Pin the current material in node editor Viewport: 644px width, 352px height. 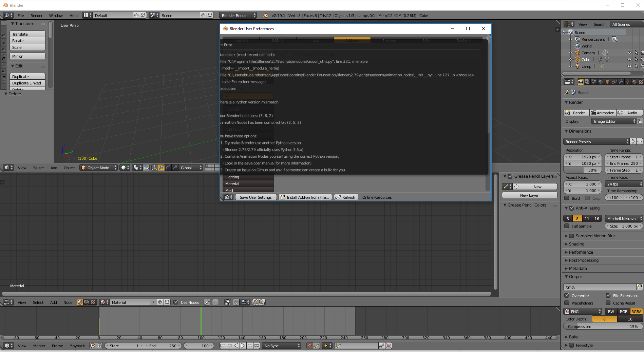207,302
